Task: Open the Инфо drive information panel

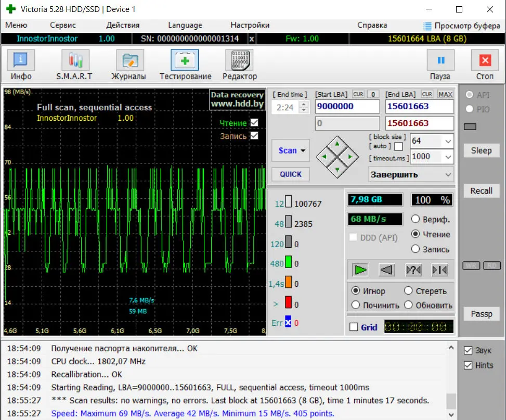Action: click(21, 65)
